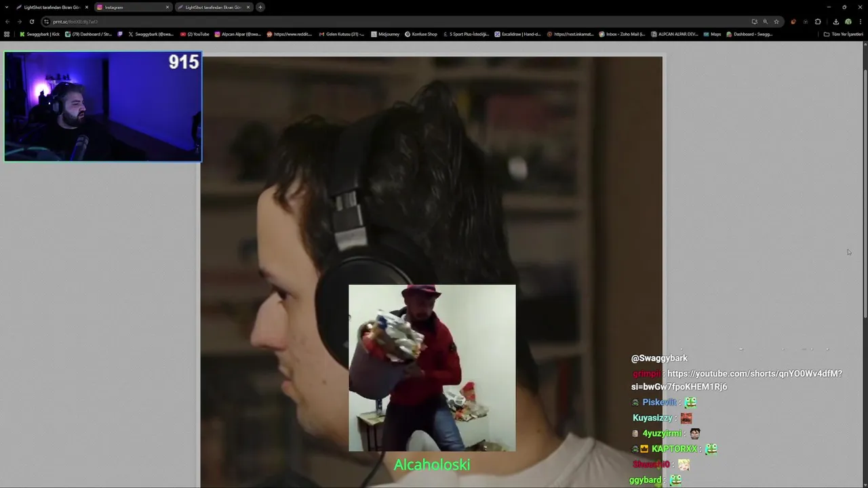The width and height of the screenshot is (868, 488).
Task: Close the Instagram tab
Action: [x=167, y=7]
